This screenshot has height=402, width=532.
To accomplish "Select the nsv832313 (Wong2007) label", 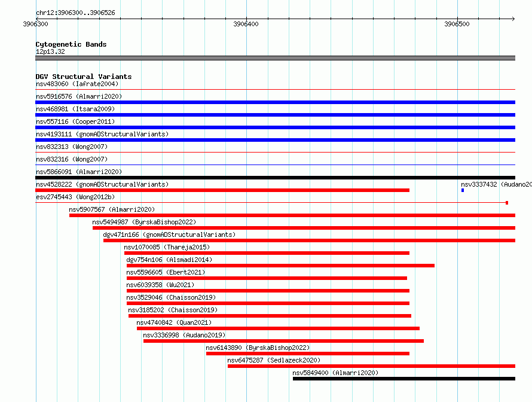I will 72,147.
